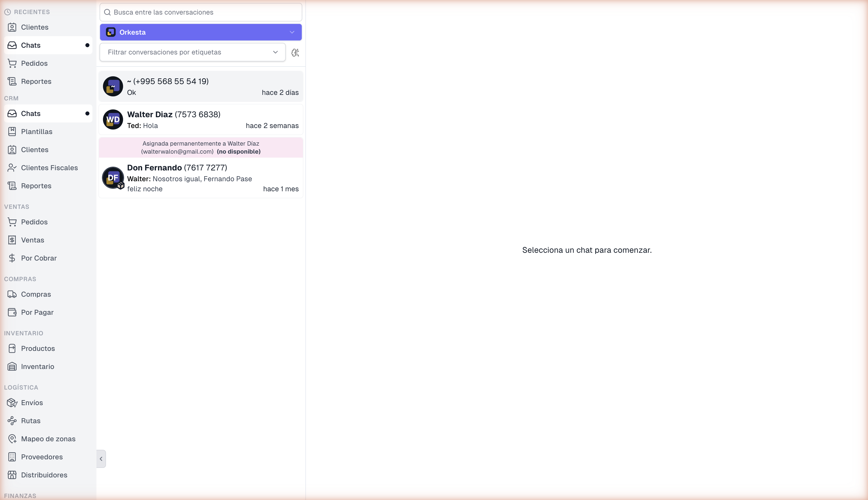This screenshot has height=500, width=868.
Task: Open Clientes under Recientes
Action: click(34, 27)
